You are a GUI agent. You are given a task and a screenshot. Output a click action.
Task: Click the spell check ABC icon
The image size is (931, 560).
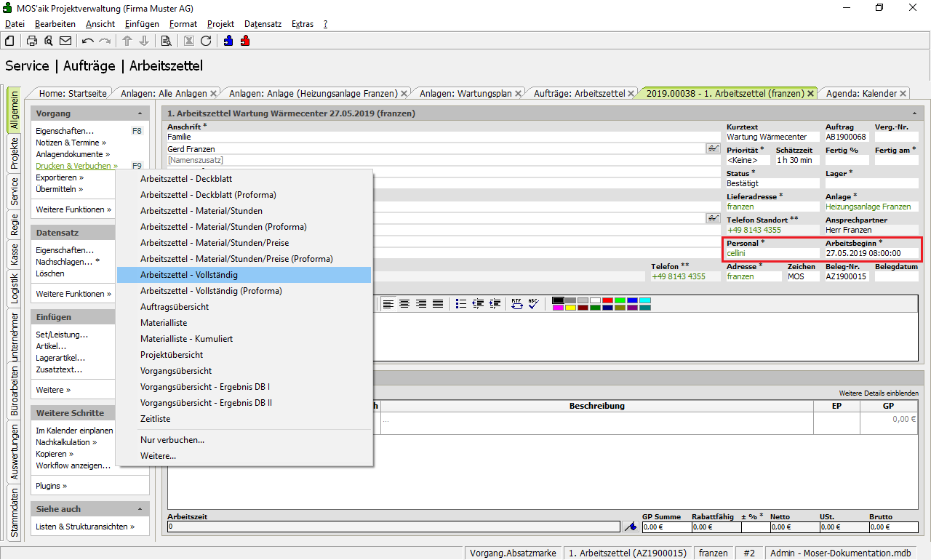tap(533, 304)
